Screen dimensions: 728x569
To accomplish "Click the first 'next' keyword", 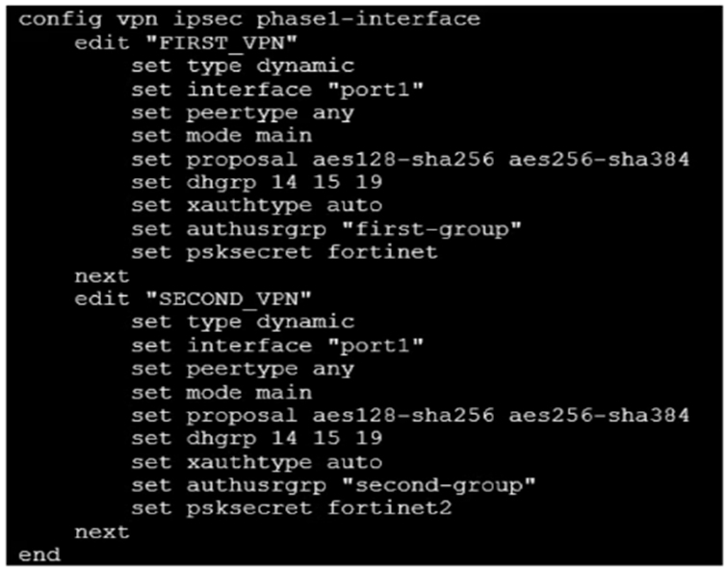I will 102,276.
